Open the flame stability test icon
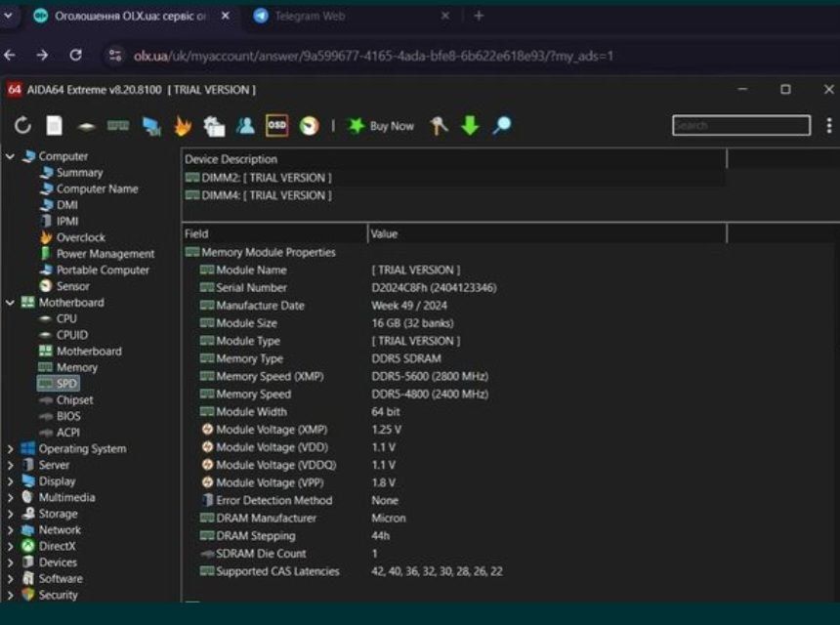The width and height of the screenshot is (840, 625). tap(183, 126)
